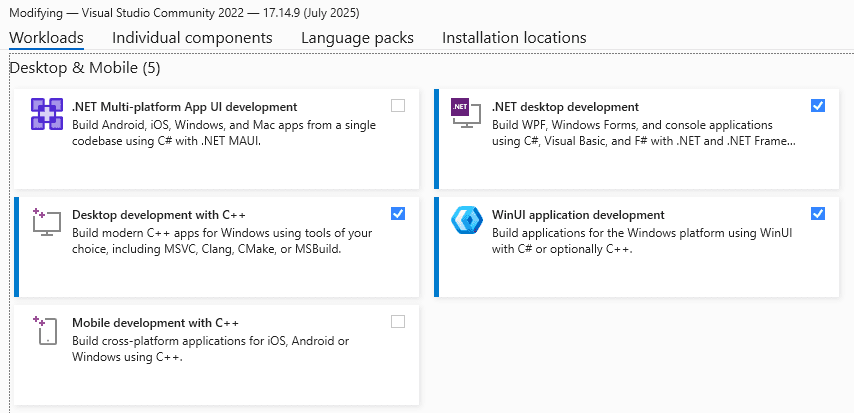Uncheck the Desktop development with C++ checkbox

[398, 214]
